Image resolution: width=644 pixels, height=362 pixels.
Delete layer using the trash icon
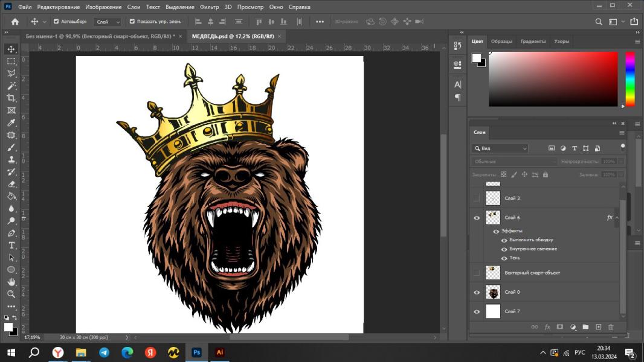[x=611, y=327]
